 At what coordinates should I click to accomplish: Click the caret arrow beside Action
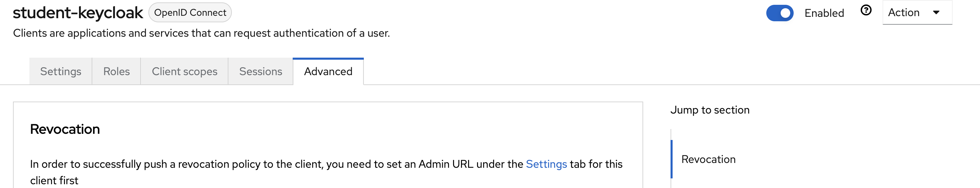click(x=936, y=13)
